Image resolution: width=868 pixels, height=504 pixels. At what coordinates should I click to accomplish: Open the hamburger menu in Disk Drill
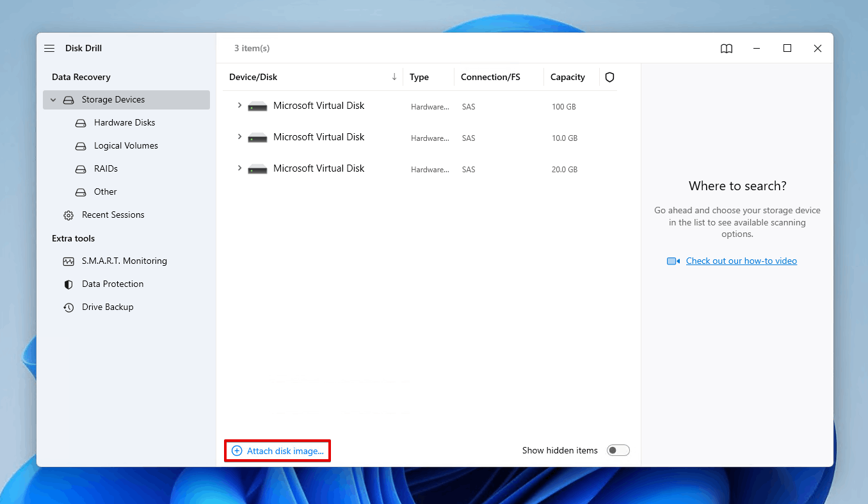[49, 48]
